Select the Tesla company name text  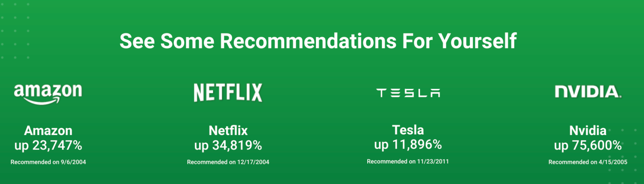[x=408, y=130]
